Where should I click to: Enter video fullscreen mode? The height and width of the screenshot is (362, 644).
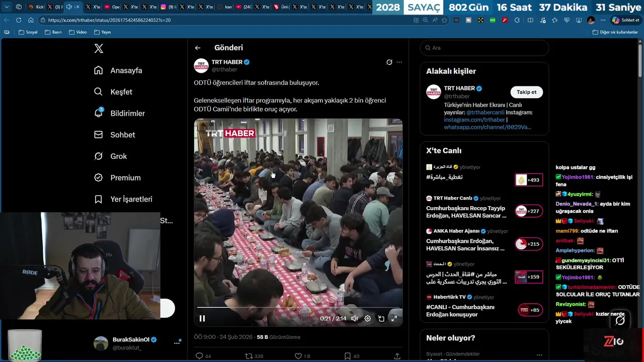(394, 318)
